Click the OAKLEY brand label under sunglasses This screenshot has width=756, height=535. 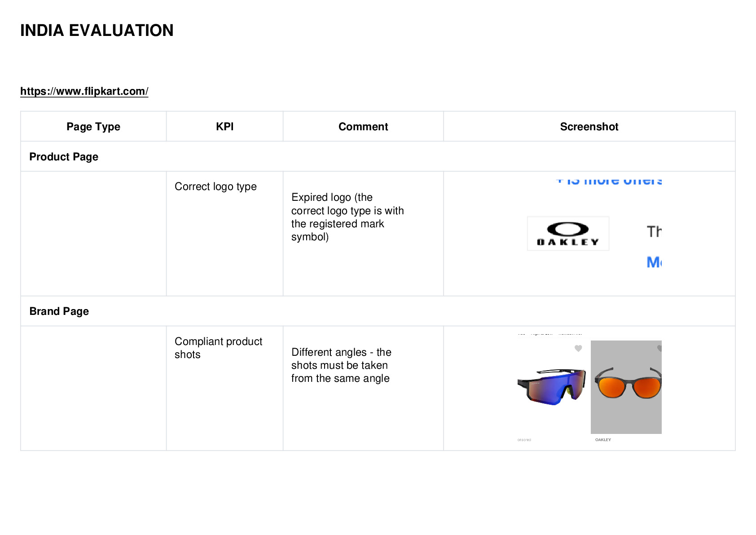(603, 440)
